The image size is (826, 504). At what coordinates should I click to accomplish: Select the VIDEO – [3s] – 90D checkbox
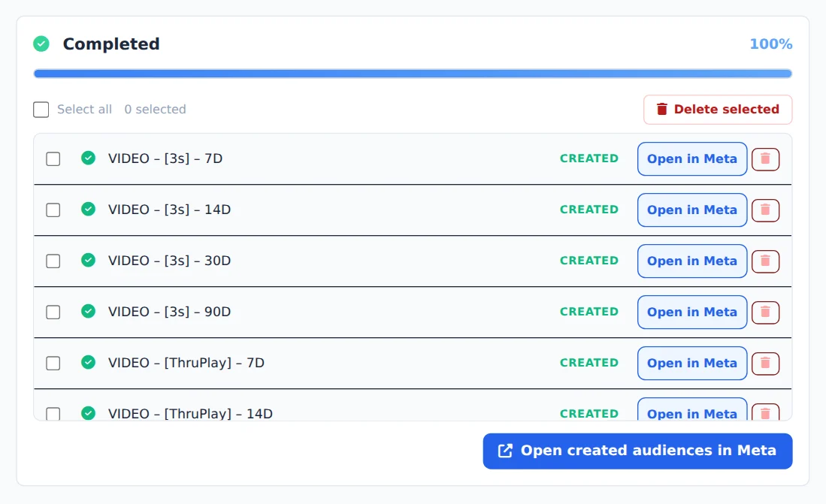(53, 312)
